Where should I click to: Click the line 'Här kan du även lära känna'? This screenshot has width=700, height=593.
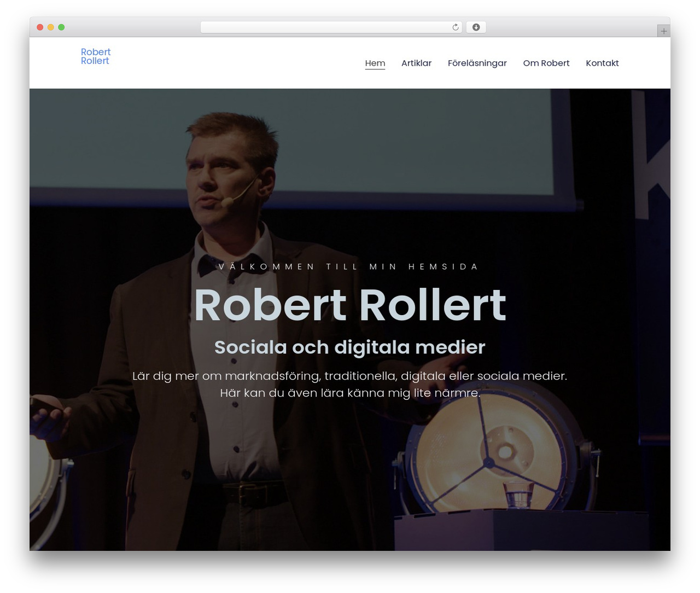[350, 393]
